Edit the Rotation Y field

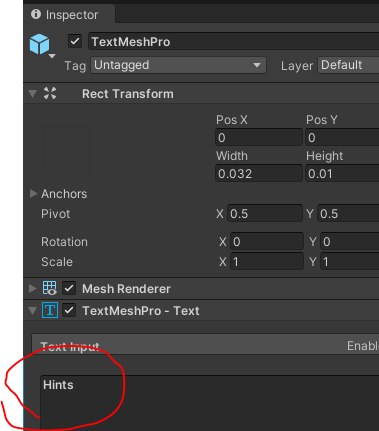[x=350, y=242]
